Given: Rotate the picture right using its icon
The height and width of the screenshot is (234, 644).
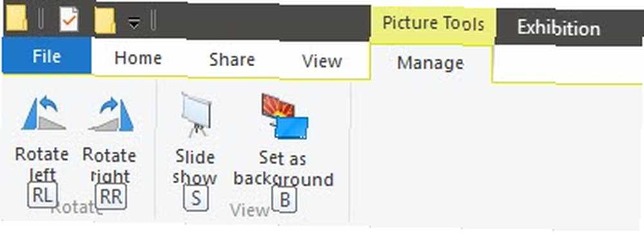Looking at the screenshot, I should [x=111, y=114].
